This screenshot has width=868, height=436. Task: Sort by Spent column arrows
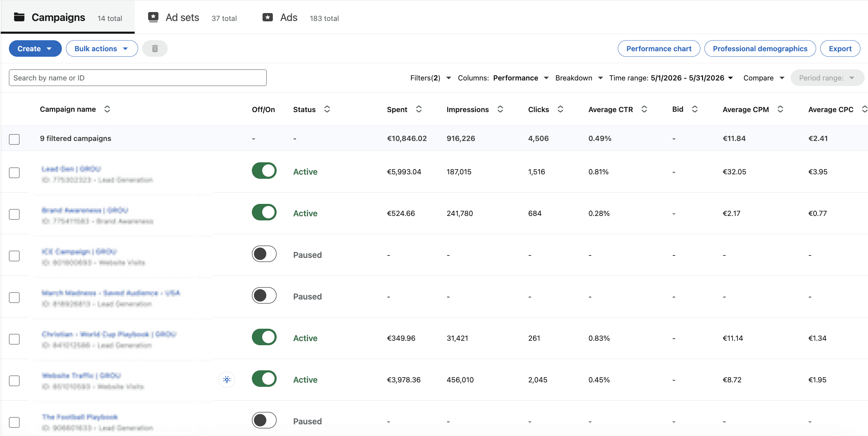[419, 109]
